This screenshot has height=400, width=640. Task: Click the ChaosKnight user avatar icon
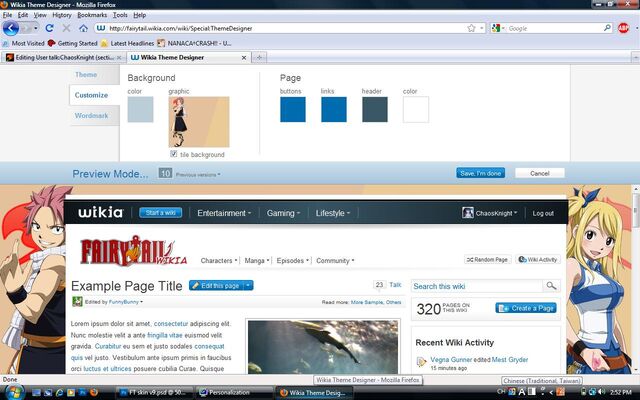click(x=468, y=213)
